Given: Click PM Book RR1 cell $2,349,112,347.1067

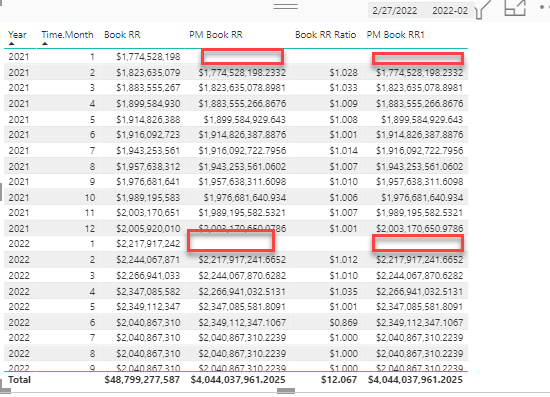Looking at the screenshot, I should point(420,322).
